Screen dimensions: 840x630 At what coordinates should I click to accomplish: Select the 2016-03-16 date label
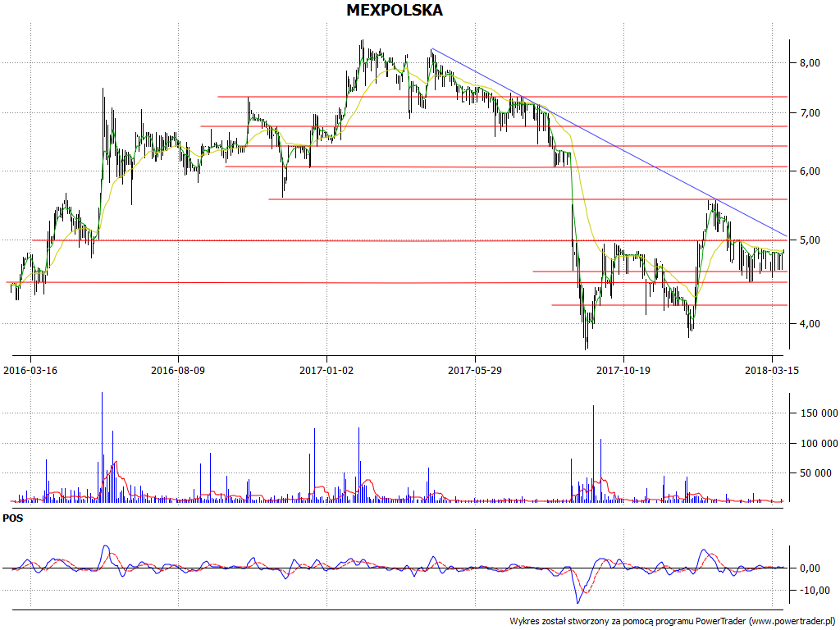[x=30, y=370]
